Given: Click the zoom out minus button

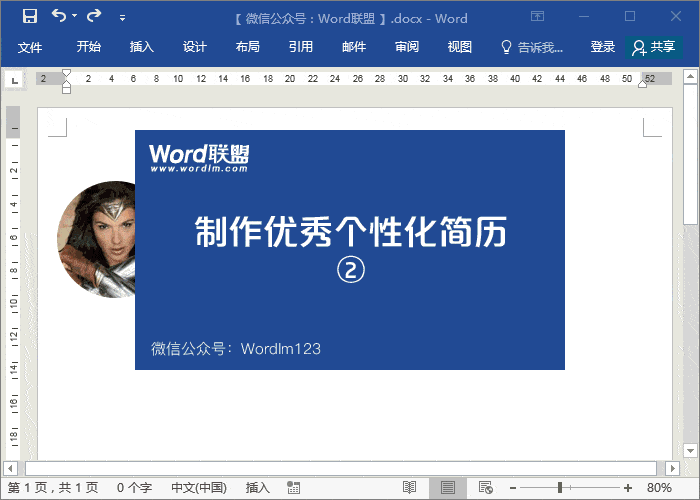Looking at the screenshot, I should 513,488.
